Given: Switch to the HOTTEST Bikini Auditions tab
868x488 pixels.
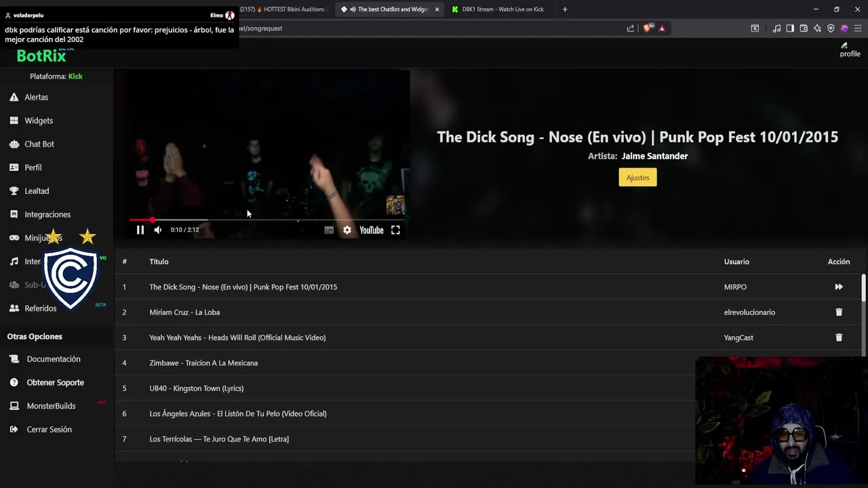Looking at the screenshot, I should click(x=283, y=9).
